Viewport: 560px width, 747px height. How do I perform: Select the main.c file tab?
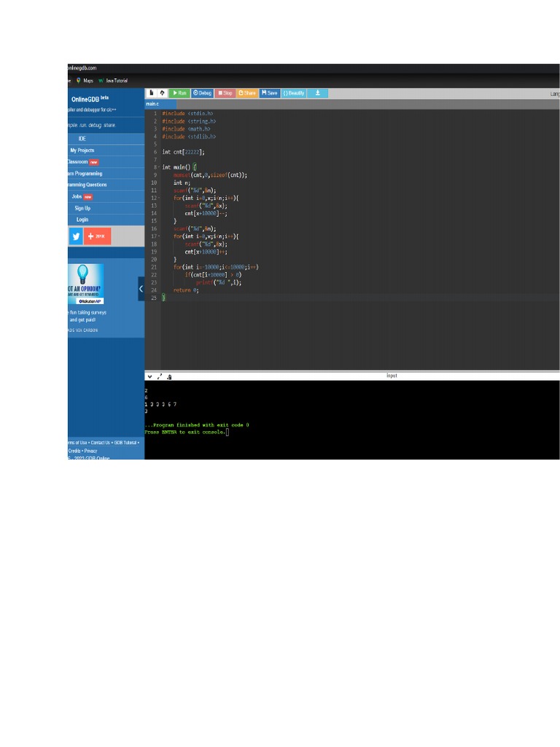click(152, 104)
